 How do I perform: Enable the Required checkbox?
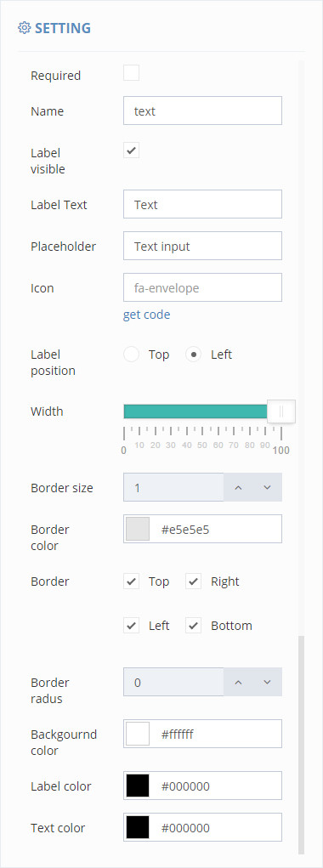[x=131, y=73]
